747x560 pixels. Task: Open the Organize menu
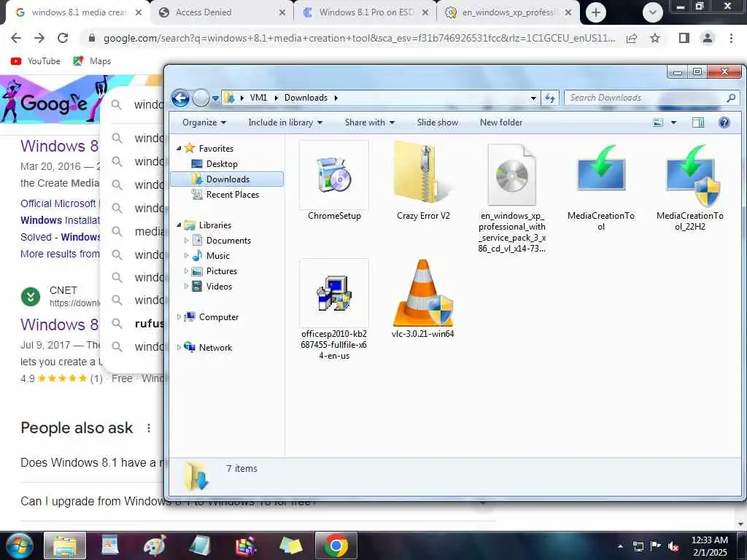204,122
